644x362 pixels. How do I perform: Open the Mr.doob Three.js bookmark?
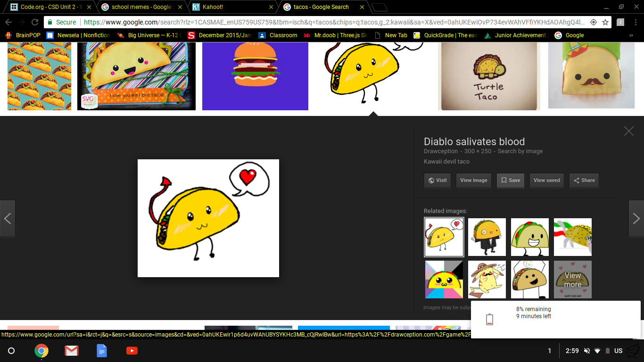[x=336, y=35]
